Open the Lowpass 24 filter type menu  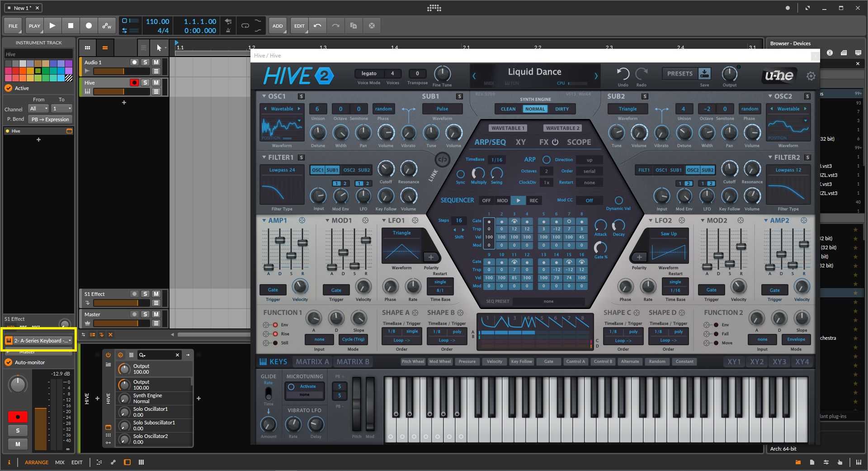[x=282, y=170]
